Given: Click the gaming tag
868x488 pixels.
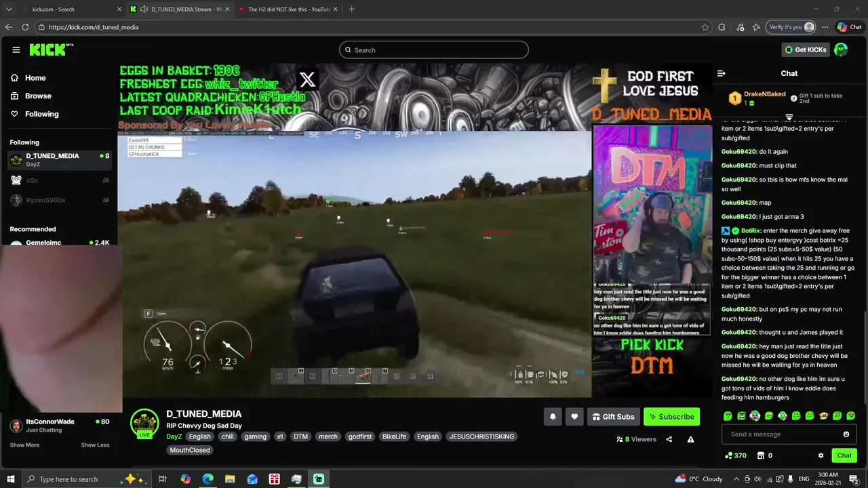Looking at the screenshot, I should [255, 436].
